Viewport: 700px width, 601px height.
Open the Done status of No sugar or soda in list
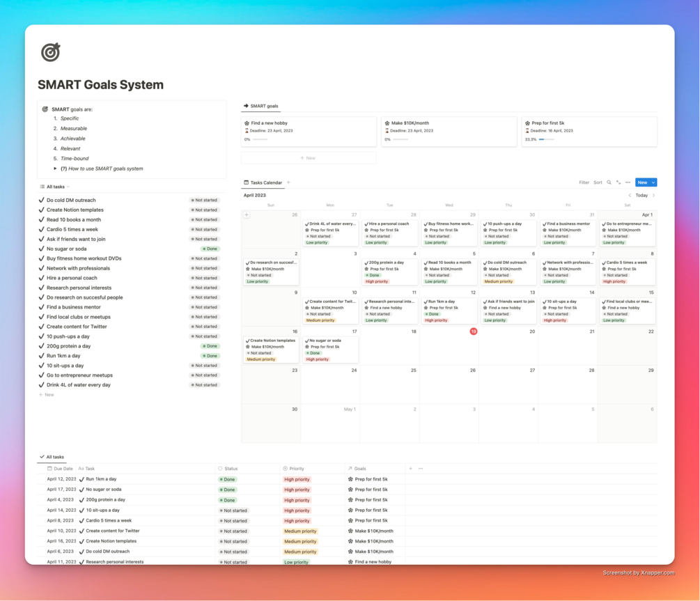(210, 249)
